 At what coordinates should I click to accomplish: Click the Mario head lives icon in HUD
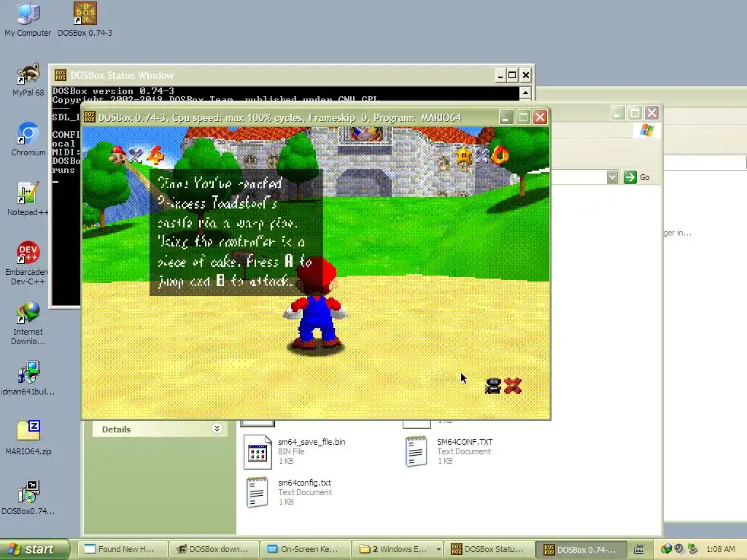click(117, 154)
